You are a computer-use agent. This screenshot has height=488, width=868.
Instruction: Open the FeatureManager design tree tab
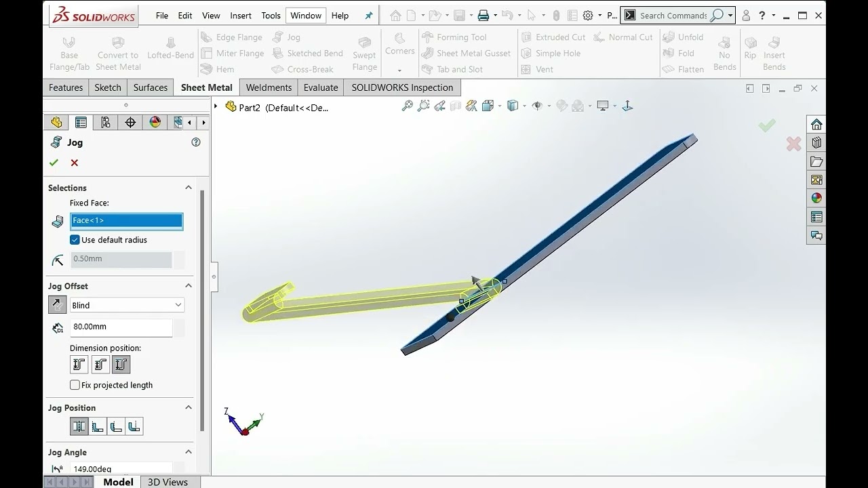coord(56,123)
